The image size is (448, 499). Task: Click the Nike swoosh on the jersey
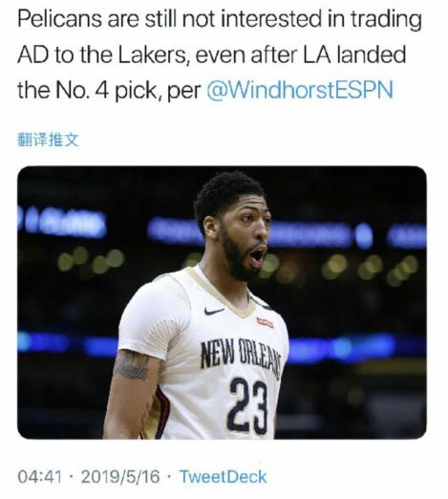pos(214,311)
